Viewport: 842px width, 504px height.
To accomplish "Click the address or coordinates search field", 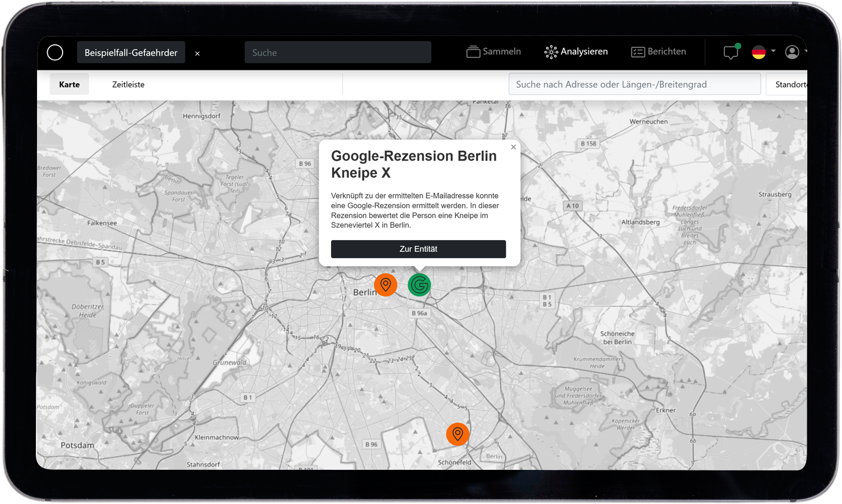I will click(634, 84).
